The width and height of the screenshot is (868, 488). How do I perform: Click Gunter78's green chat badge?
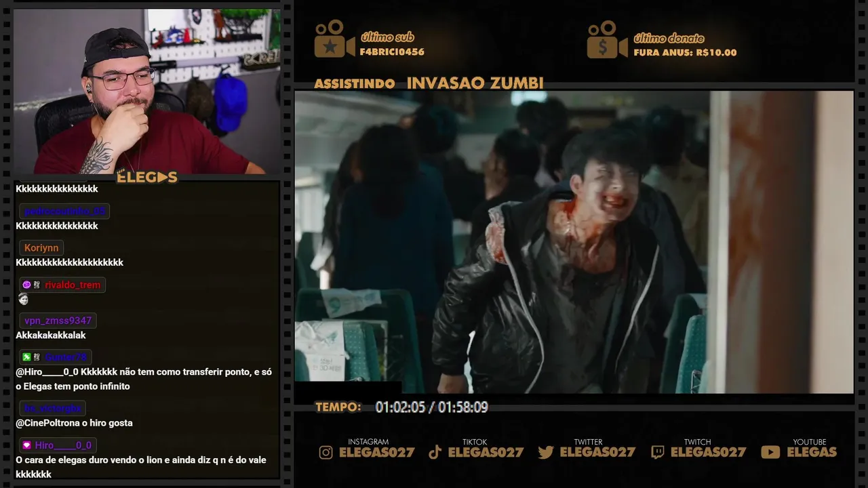pos(26,357)
